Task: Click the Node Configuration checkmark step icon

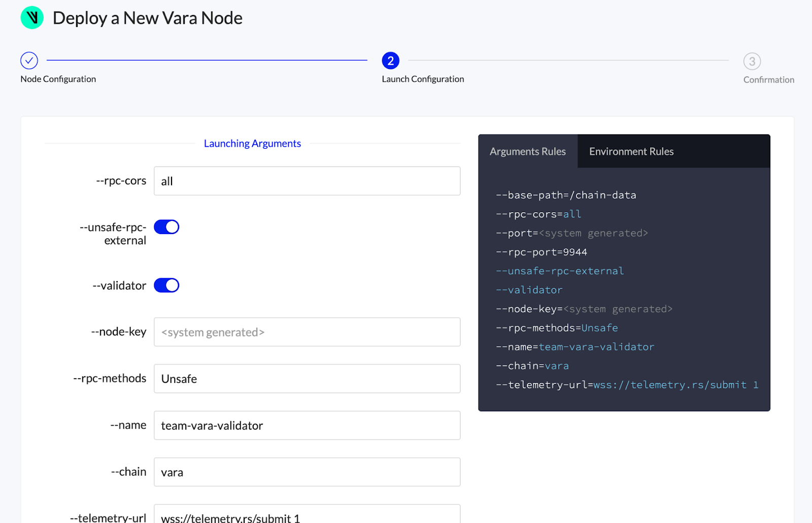Action: coord(29,60)
